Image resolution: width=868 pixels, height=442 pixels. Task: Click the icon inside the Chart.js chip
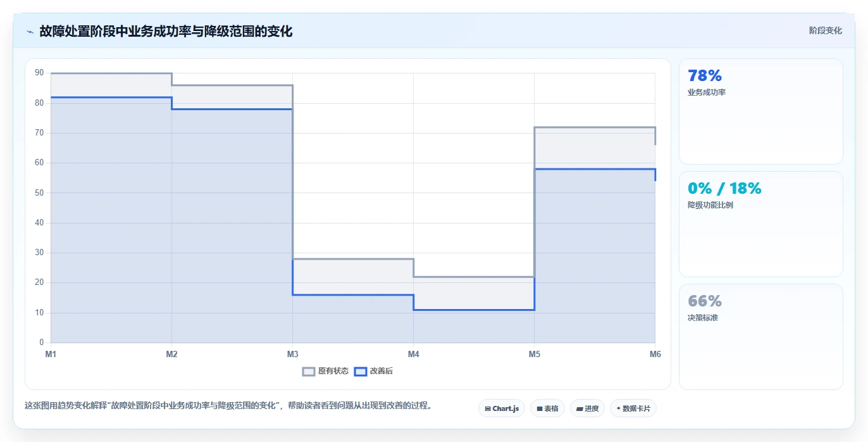pyautogui.click(x=488, y=409)
